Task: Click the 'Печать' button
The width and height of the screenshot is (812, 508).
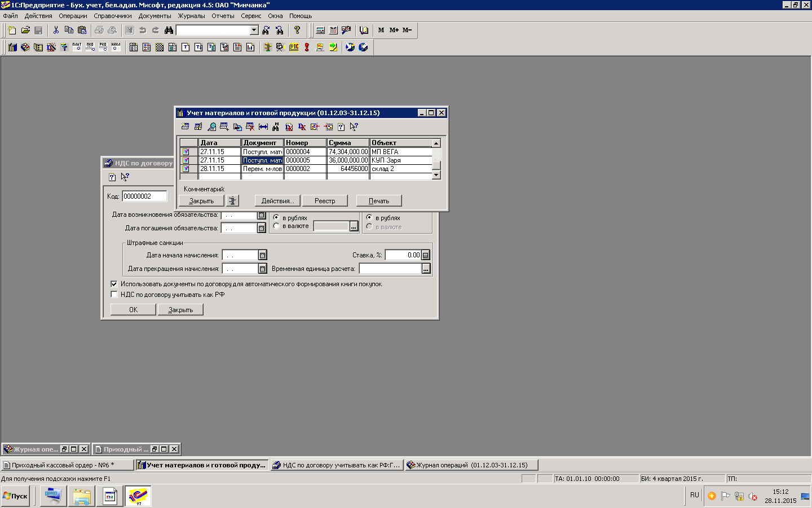Action: (x=379, y=200)
